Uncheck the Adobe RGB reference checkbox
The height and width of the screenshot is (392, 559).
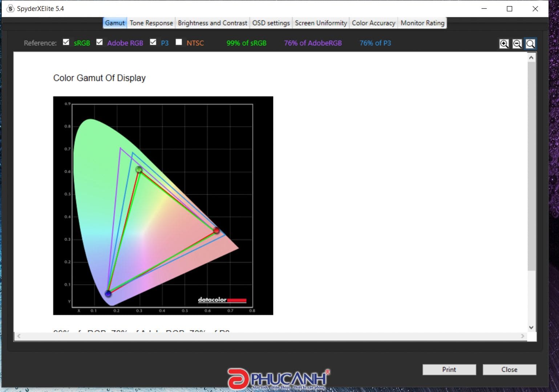tap(100, 42)
